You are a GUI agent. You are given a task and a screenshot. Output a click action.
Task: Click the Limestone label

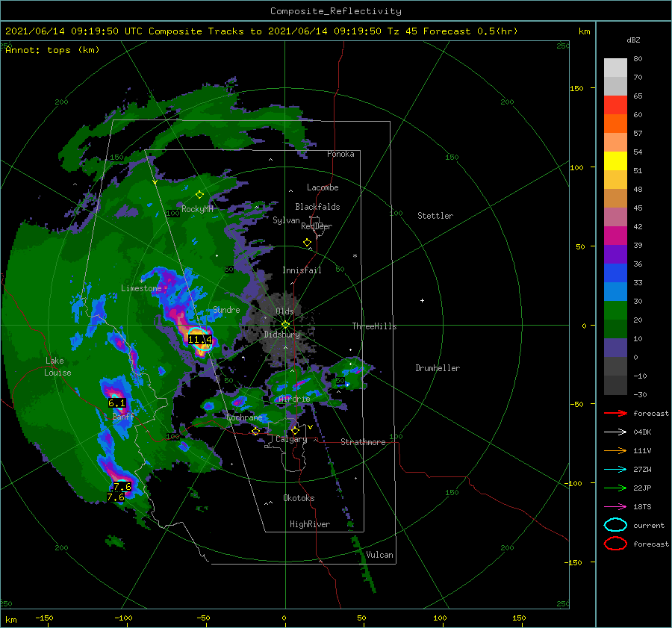pyautogui.click(x=141, y=288)
